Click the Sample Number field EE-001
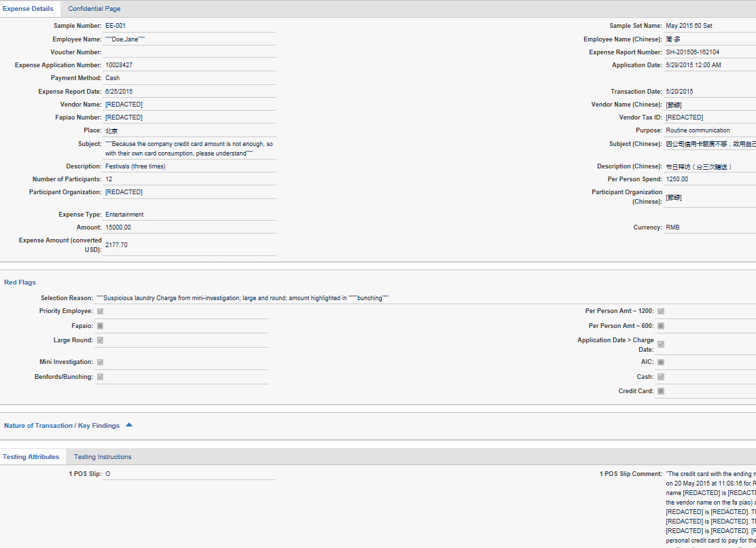This screenshot has height=548, width=756. pyautogui.click(x=115, y=26)
